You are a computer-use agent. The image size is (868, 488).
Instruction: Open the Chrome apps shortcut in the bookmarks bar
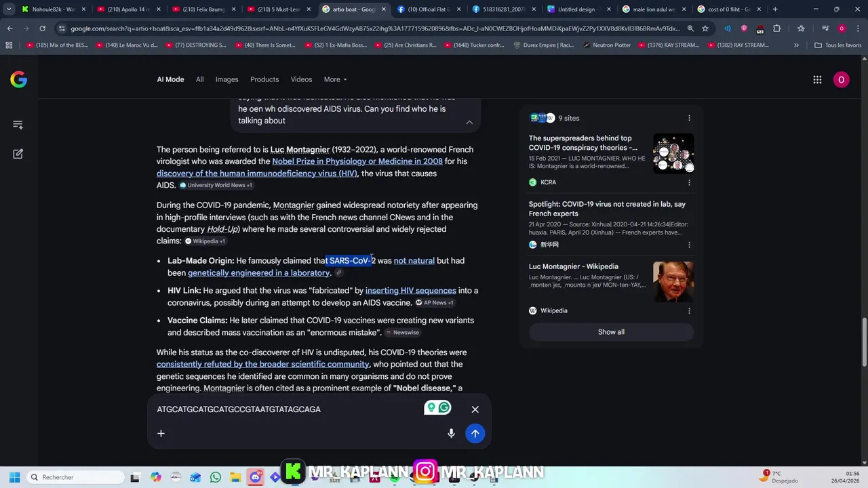pos(9,45)
